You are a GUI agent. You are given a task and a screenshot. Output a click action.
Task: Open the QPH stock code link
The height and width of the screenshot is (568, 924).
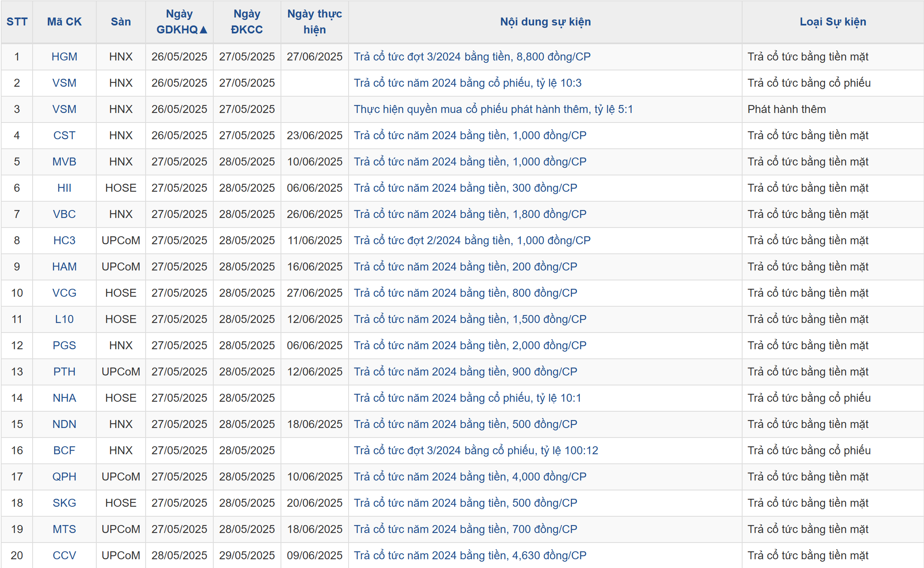pyautogui.click(x=64, y=477)
